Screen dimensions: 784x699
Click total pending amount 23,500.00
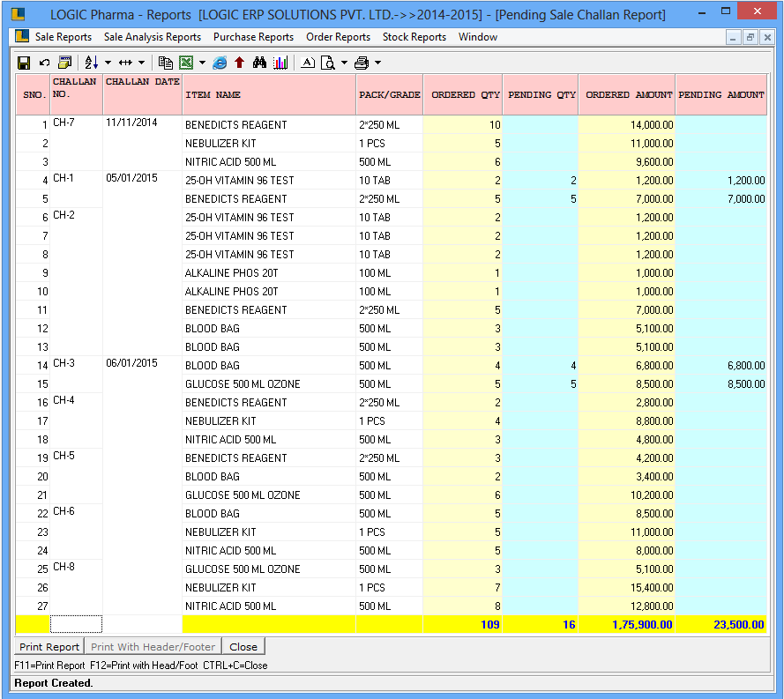pos(721,625)
